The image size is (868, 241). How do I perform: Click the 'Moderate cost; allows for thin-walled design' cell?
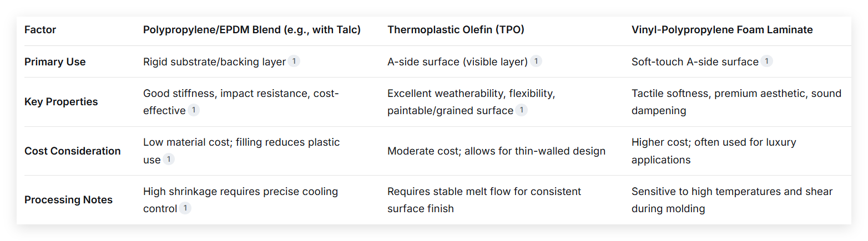point(496,151)
